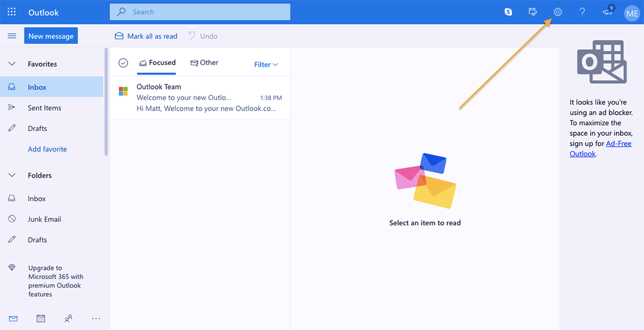
Task: Open the app launcher grid
Action: (x=12, y=12)
